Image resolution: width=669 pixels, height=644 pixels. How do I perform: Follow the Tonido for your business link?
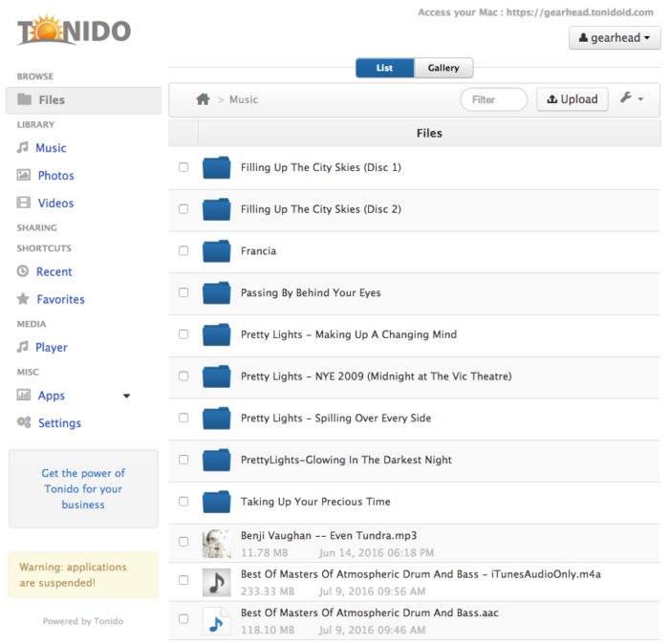coord(83,488)
